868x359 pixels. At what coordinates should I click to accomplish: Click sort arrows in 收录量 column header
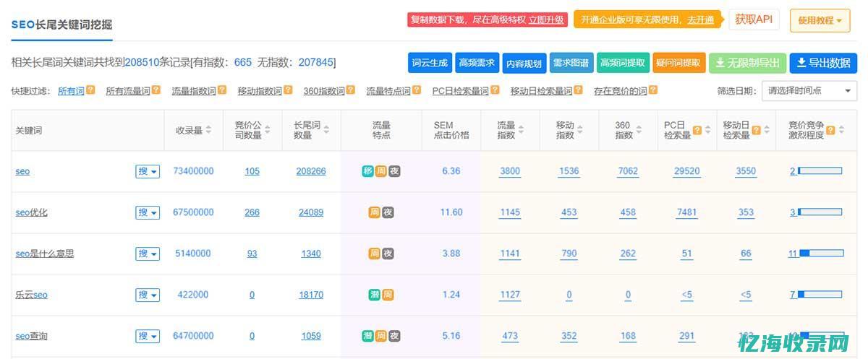pyautogui.click(x=208, y=130)
